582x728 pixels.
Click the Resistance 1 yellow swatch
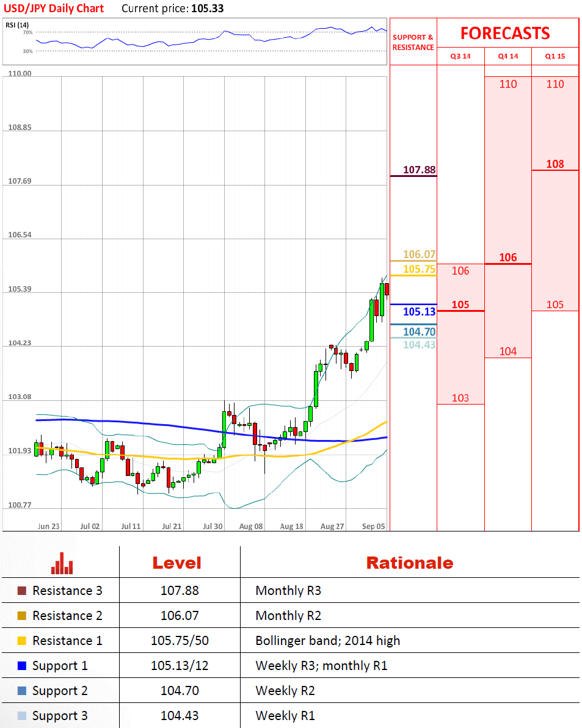tap(22, 641)
